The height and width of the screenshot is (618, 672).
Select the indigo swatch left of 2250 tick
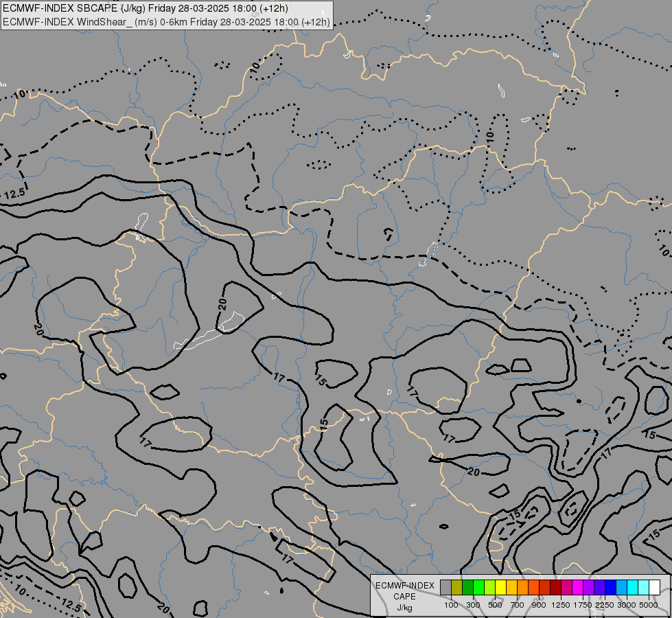pyautogui.click(x=599, y=588)
